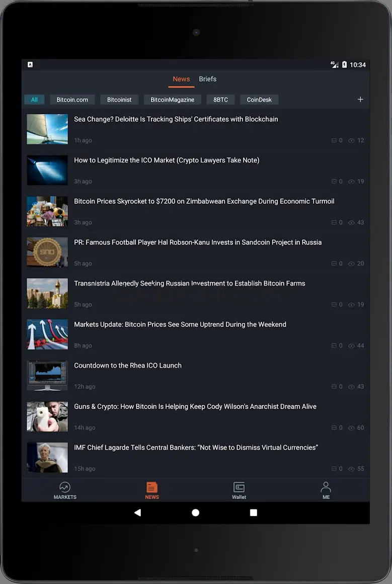Tap the sailboat thumbnail of Deloitte article
392x584 pixels.
coord(47,129)
